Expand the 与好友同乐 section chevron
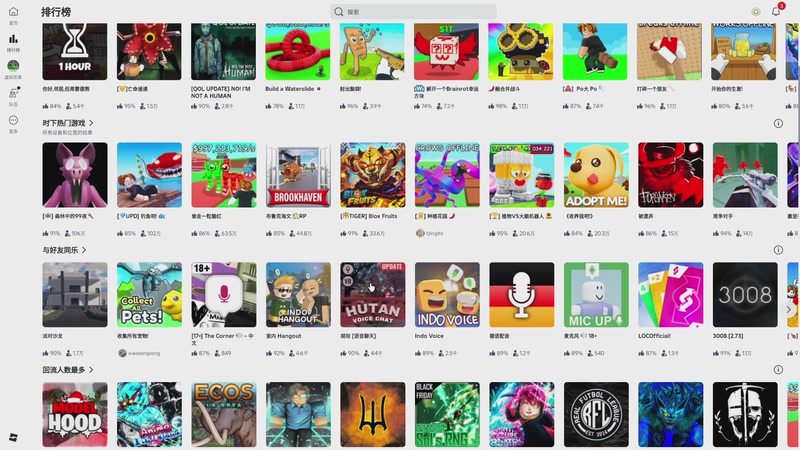The image size is (800, 450). 84,250
